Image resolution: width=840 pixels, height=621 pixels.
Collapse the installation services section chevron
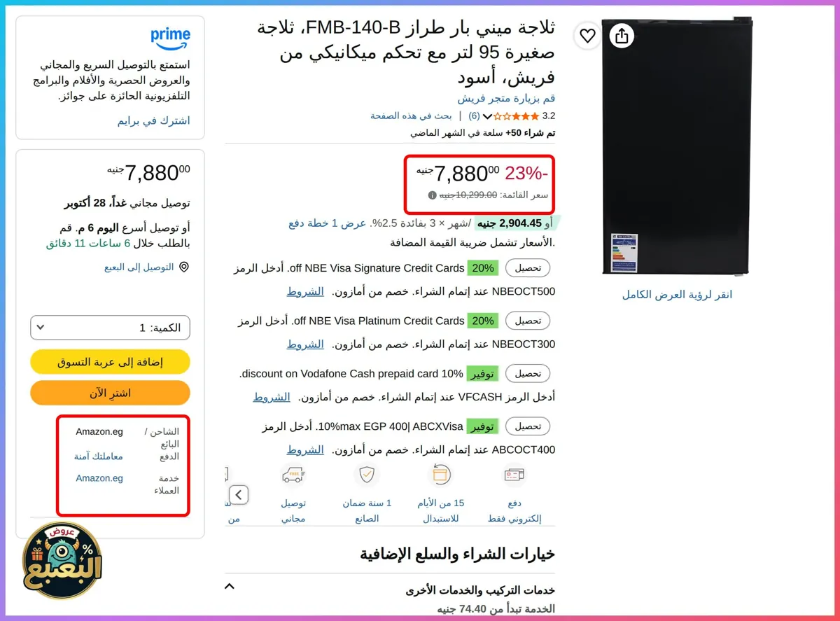230,586
